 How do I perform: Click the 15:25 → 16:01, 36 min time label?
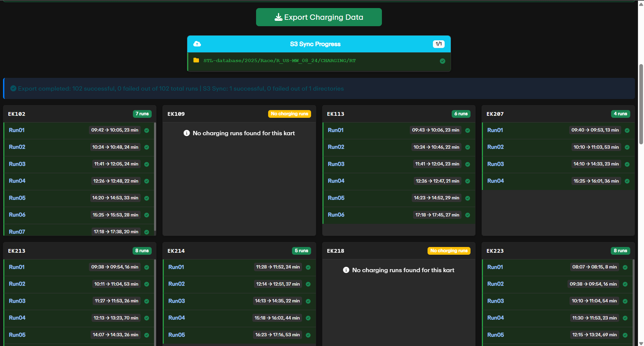tap(596, 181)
